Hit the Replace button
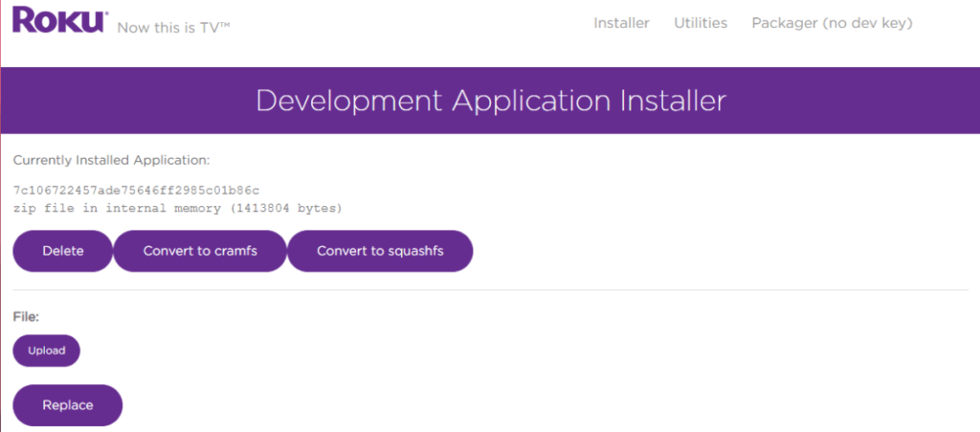This screenshot has width=980, height=432. (68, 405)
